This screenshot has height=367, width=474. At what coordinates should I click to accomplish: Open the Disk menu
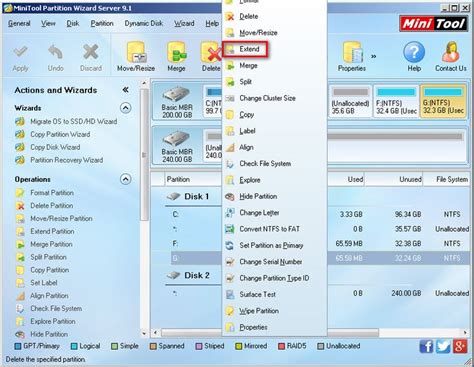(x=73, y=23)
